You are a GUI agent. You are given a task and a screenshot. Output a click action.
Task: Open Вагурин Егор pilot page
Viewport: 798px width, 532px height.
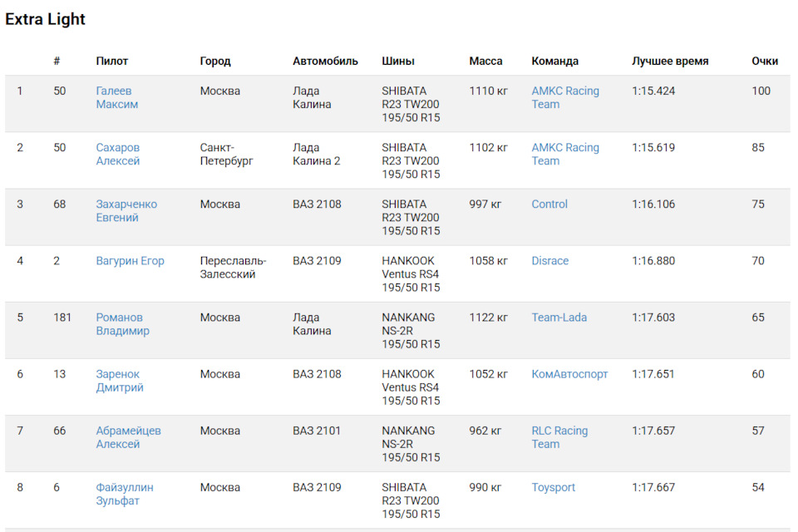[x=130, y=261]
